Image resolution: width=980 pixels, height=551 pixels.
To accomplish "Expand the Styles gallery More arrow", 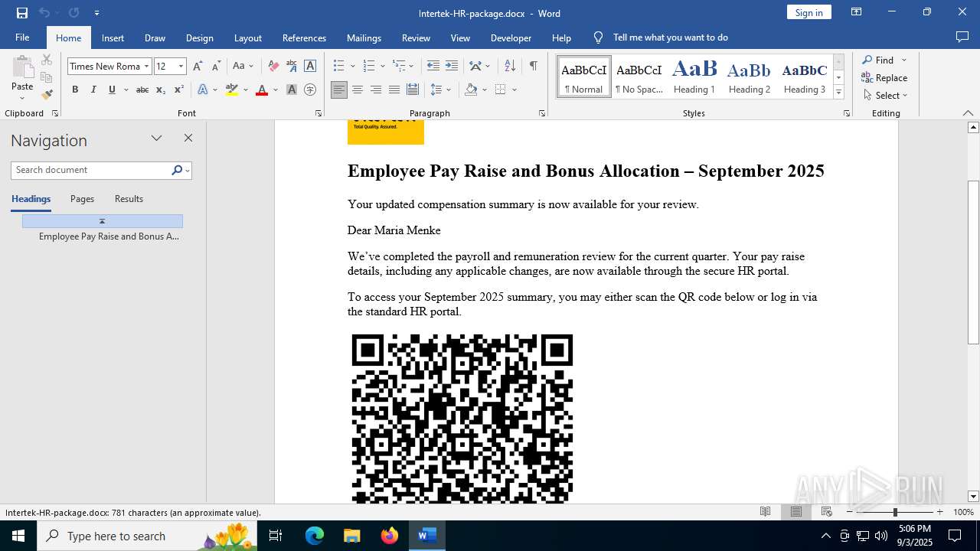I will click(x=838, y=93).
